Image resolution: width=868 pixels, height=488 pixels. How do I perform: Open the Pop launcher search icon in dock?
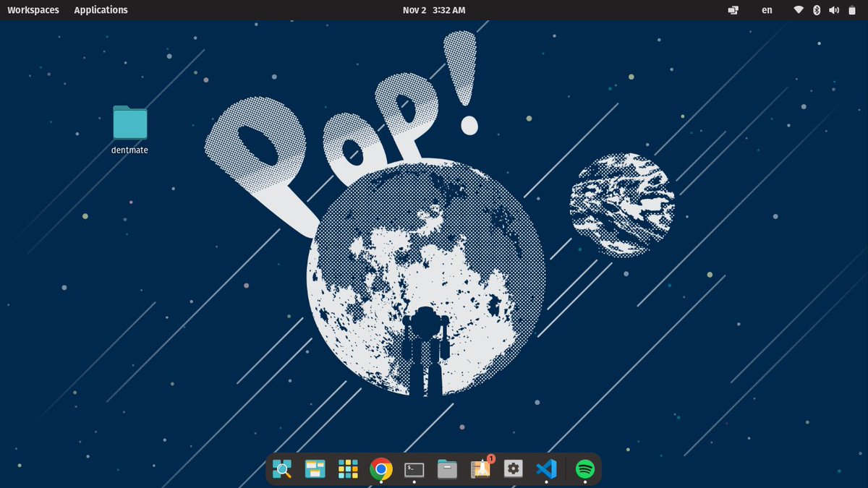coord(281,469)
